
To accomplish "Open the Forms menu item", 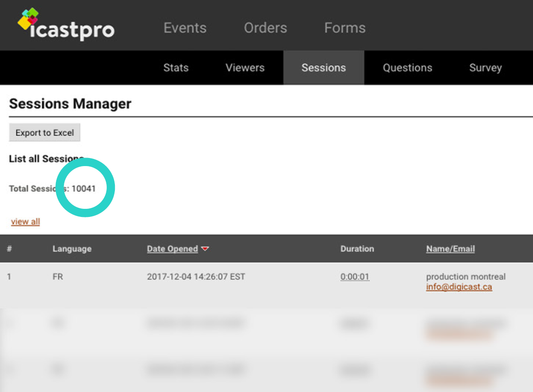I will (x=345, y=28).
